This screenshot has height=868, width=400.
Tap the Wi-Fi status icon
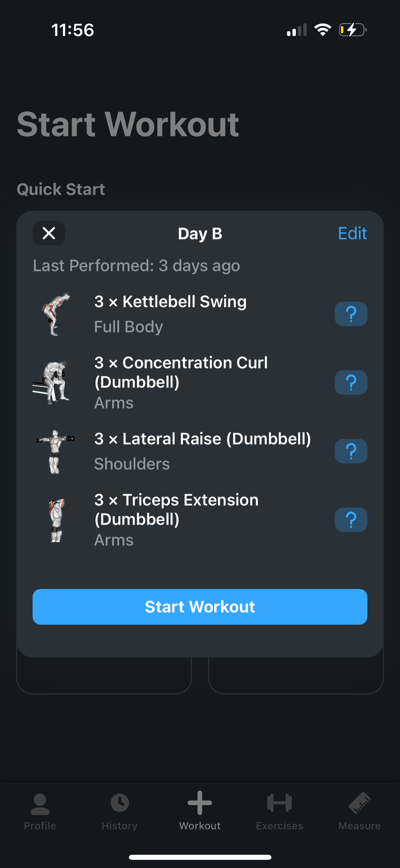click(x=323, y=30)
